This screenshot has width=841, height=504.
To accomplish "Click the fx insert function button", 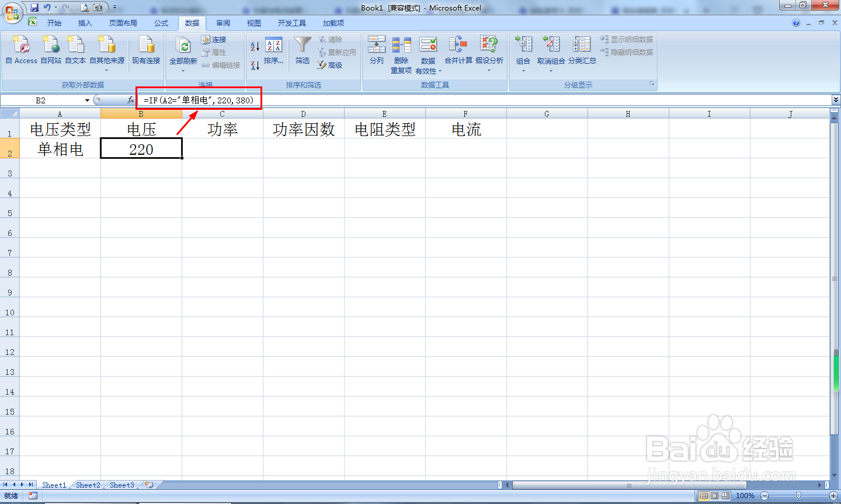I will click(x=130, y=100).
